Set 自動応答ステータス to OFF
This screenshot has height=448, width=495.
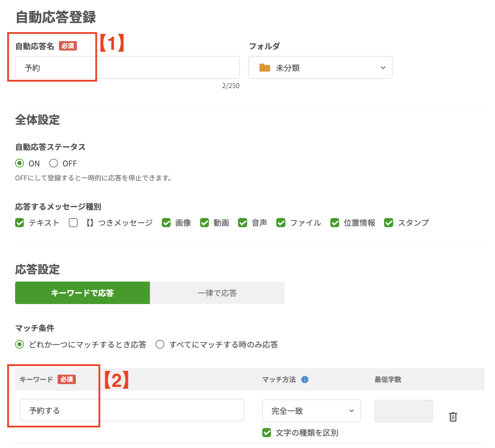[x=53, y=163]
